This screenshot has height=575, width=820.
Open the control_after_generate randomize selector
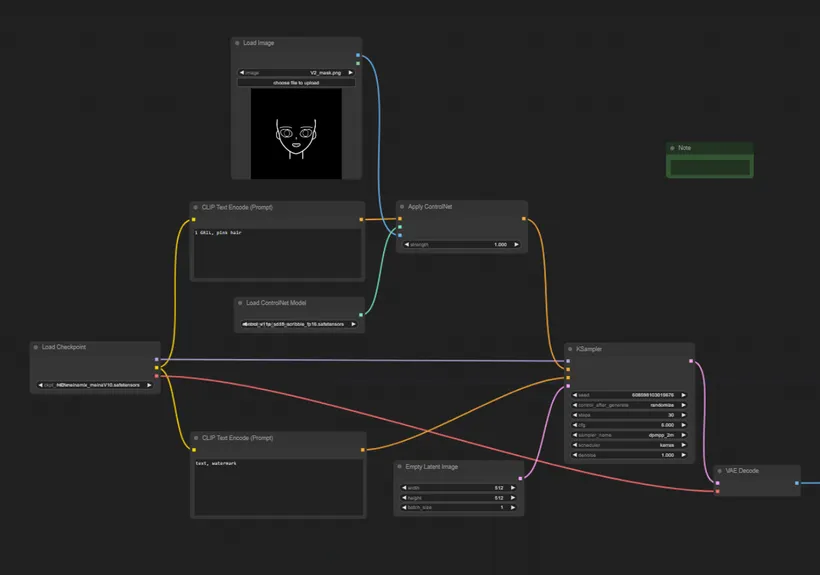pyautogui.click(x=631, y=405)
